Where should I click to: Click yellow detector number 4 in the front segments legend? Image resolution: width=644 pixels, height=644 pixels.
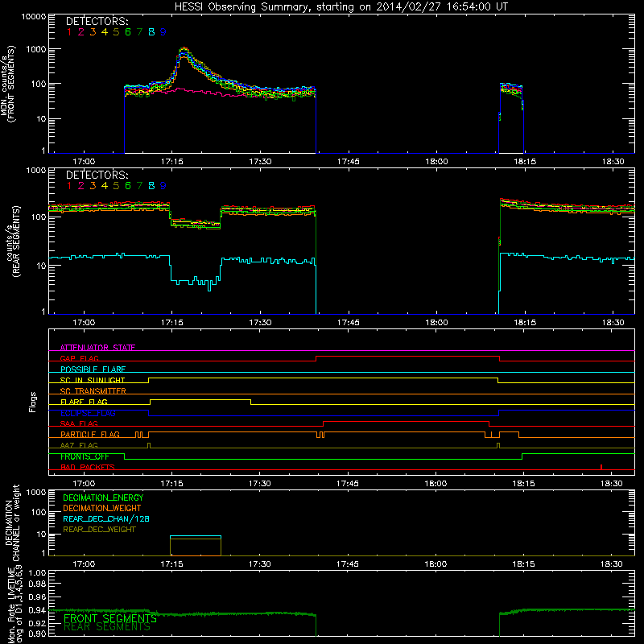[105, 32]
